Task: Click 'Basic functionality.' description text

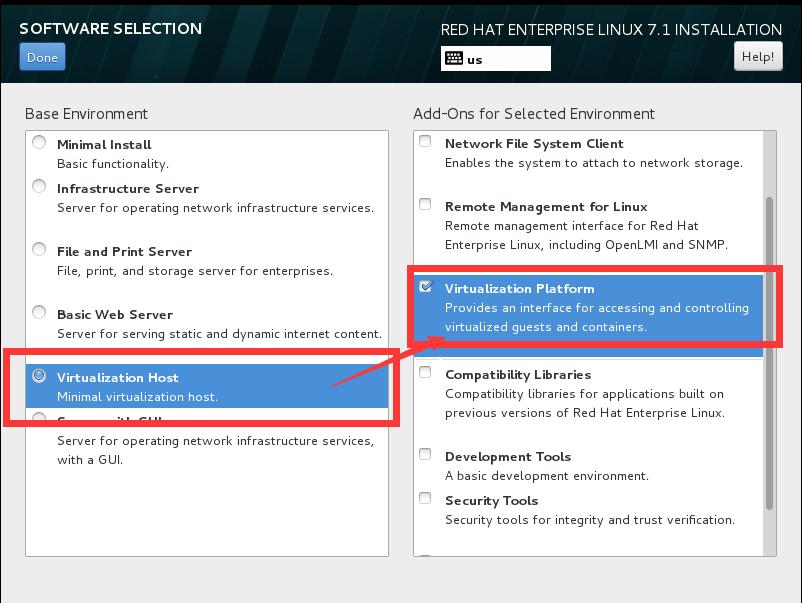Action: (113, 164)
